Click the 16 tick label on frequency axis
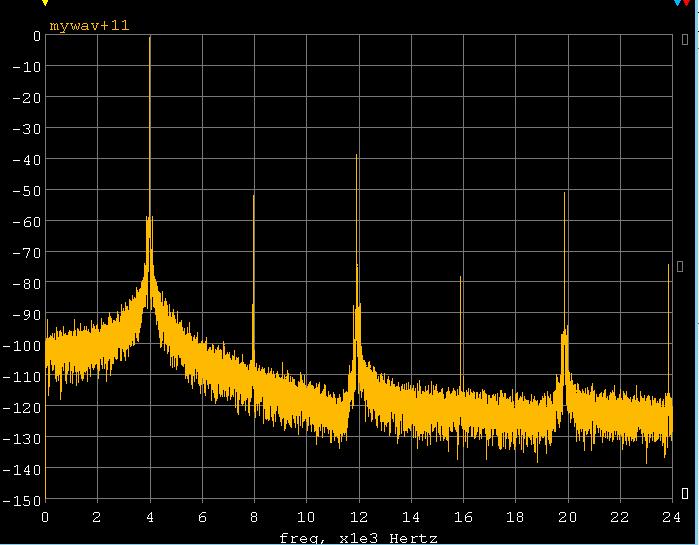This screenshot has height=545, width=699. (x=463, y=517)
